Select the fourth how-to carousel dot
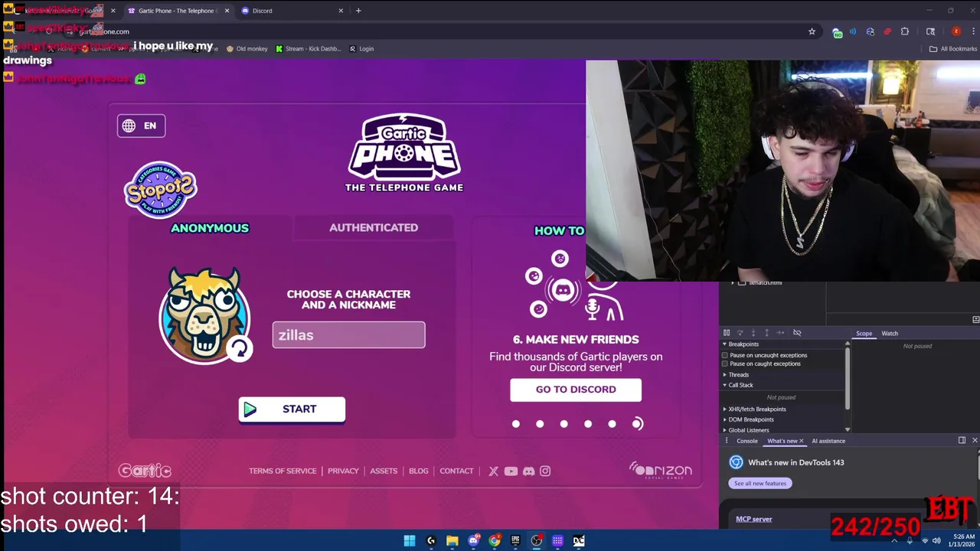980x551 pixels. click(x=588, y=424)
